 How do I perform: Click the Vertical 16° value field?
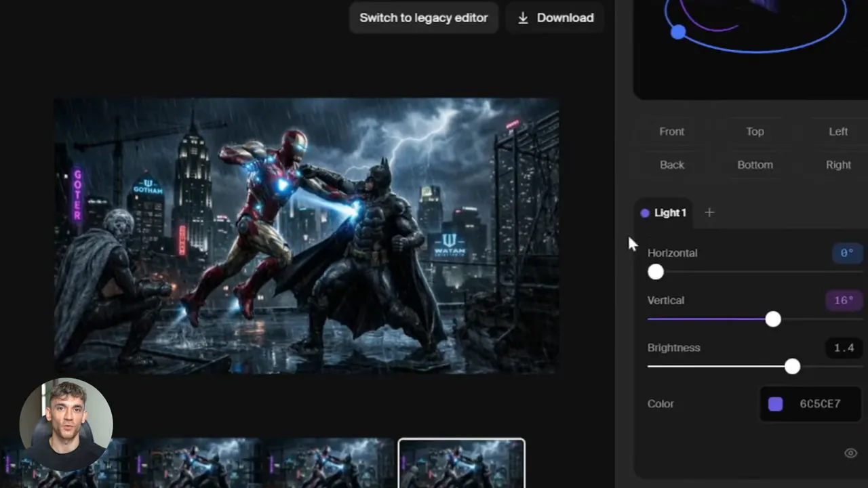844,300
